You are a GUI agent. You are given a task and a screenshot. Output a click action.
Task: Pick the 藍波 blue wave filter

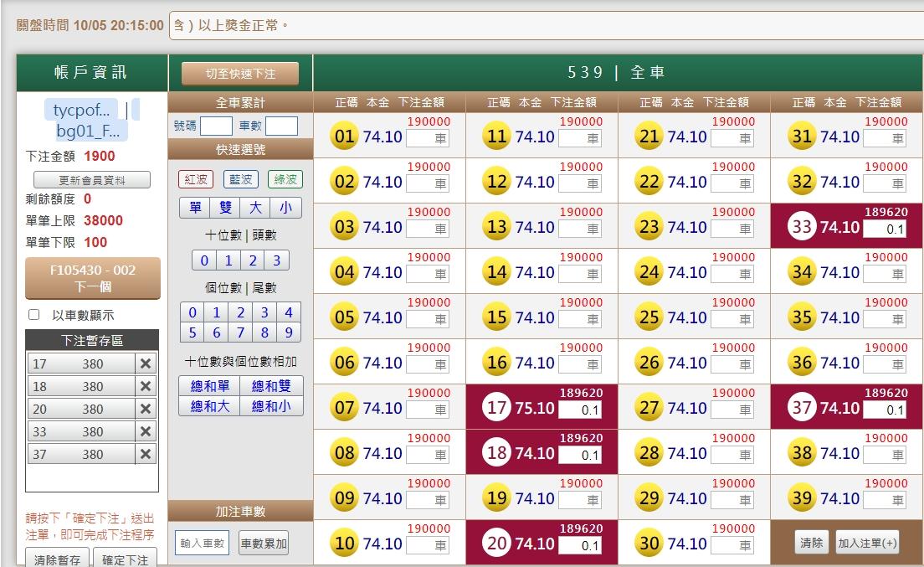(240, 179)
